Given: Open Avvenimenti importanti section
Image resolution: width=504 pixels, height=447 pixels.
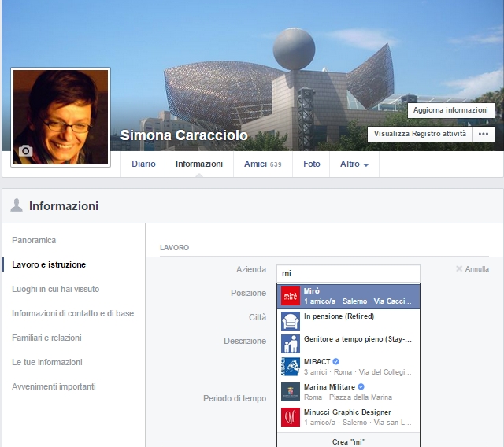Looking at the screenshot, I should [x=54, y=386].
